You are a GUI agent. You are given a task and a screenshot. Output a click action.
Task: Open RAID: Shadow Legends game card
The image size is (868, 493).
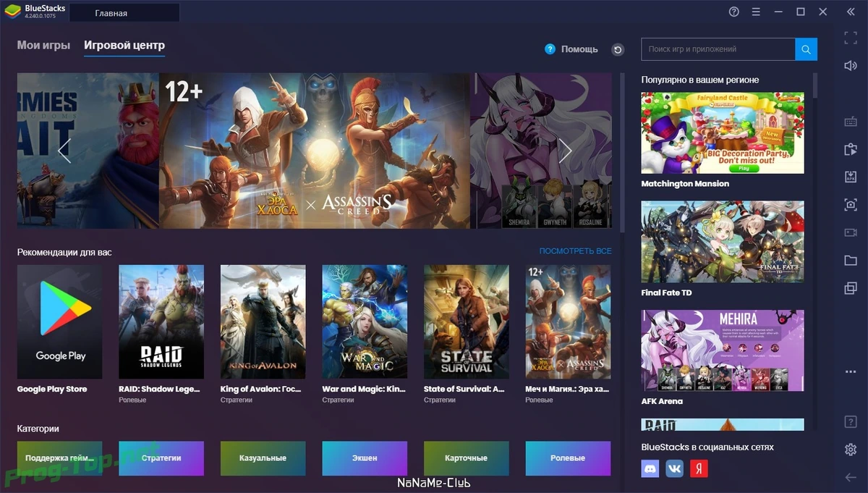point(161,321)
